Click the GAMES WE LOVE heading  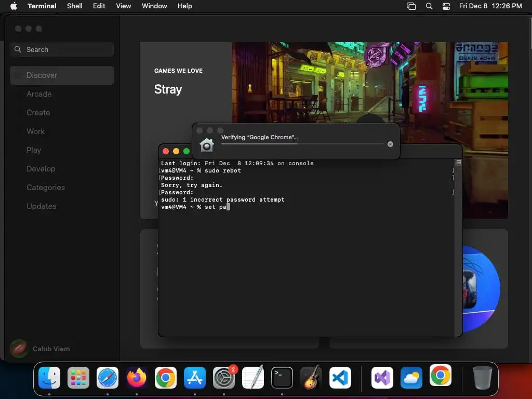pos(178,71)
